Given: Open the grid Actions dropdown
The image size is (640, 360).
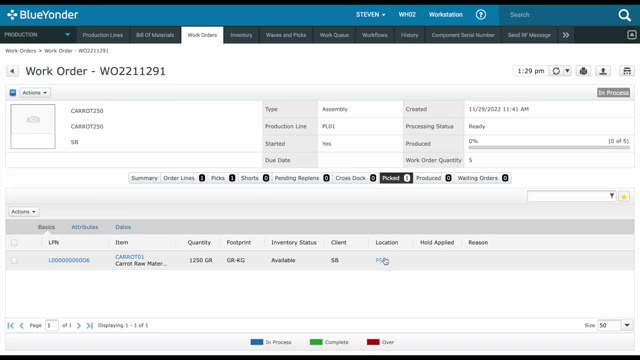Looking at the screenshot, I should click(x=24, y=212).
